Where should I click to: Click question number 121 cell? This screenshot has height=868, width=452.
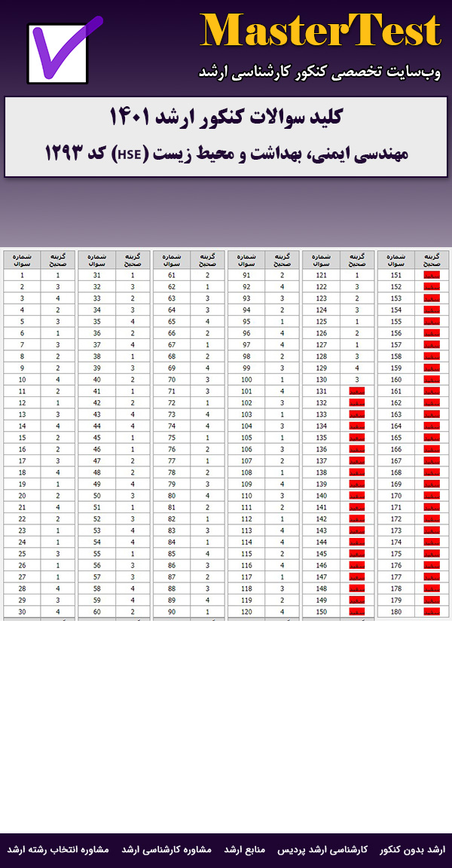click(x=321, y=275)
